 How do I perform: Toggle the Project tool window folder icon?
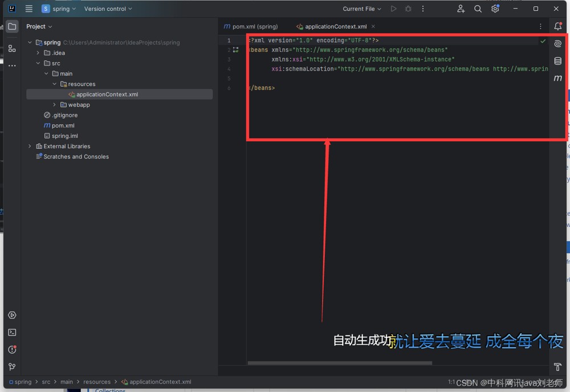tap(12, 27)
